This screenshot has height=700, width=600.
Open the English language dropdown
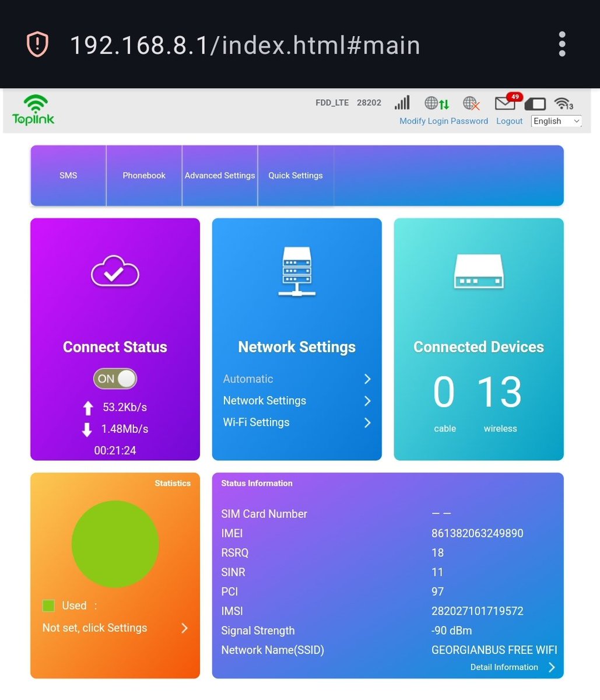(x=556, y=121)
